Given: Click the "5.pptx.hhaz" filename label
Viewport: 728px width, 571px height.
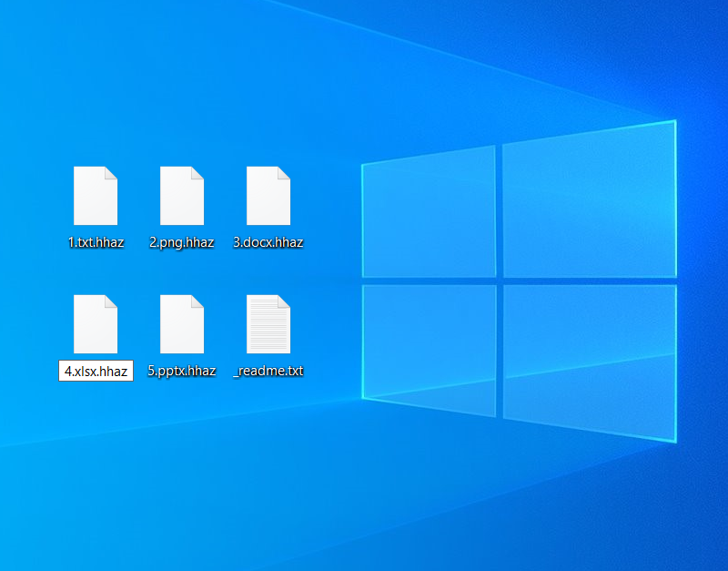Looking at the screenshot, I should coord(182,371).
